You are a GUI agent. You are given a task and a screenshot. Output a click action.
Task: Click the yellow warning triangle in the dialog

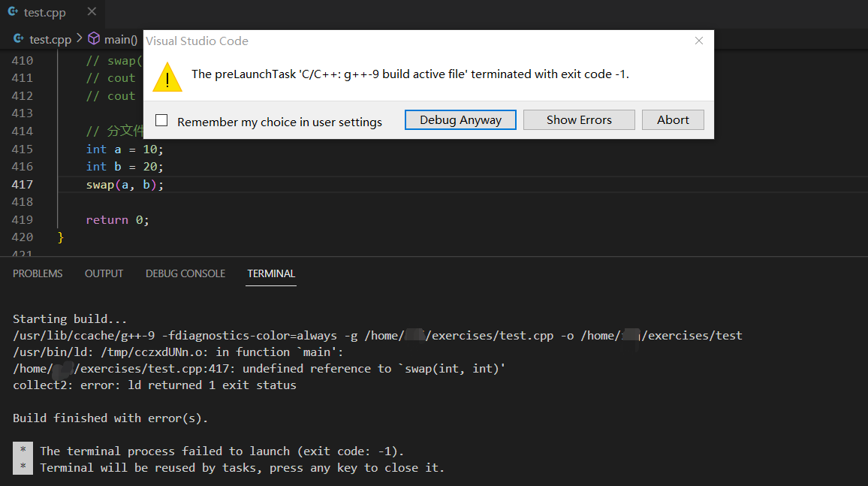[x=167, y=77]
